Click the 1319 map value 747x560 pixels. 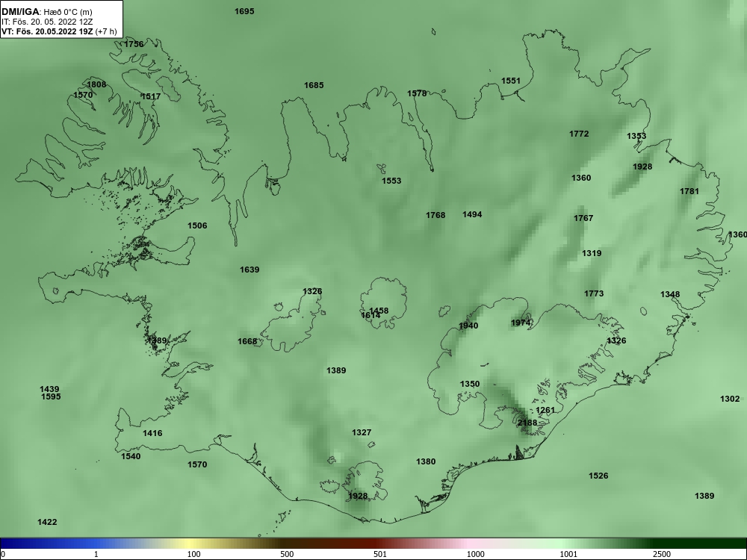click(x=592, y=253)
